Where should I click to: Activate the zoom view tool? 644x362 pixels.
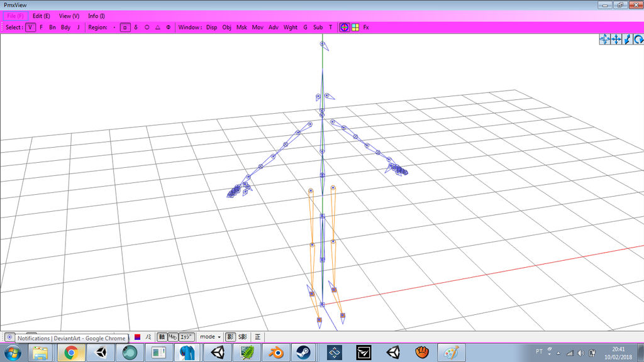point(626,39)
